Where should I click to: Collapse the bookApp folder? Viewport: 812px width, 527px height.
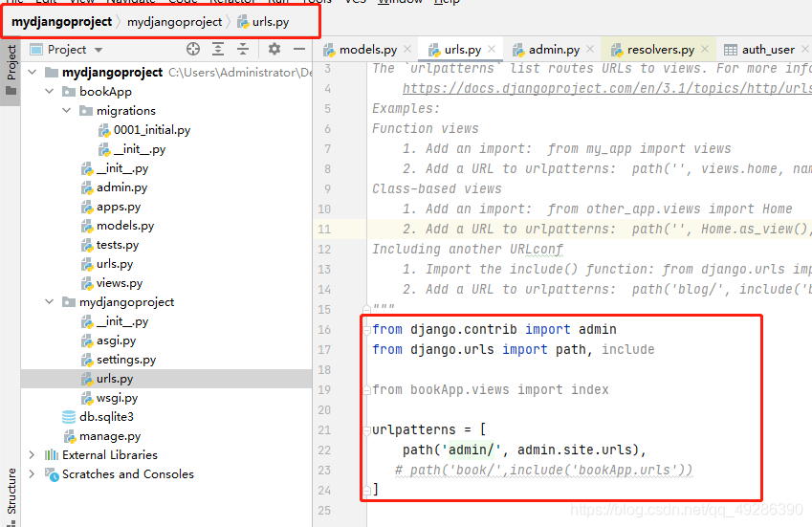pos(50,91)
